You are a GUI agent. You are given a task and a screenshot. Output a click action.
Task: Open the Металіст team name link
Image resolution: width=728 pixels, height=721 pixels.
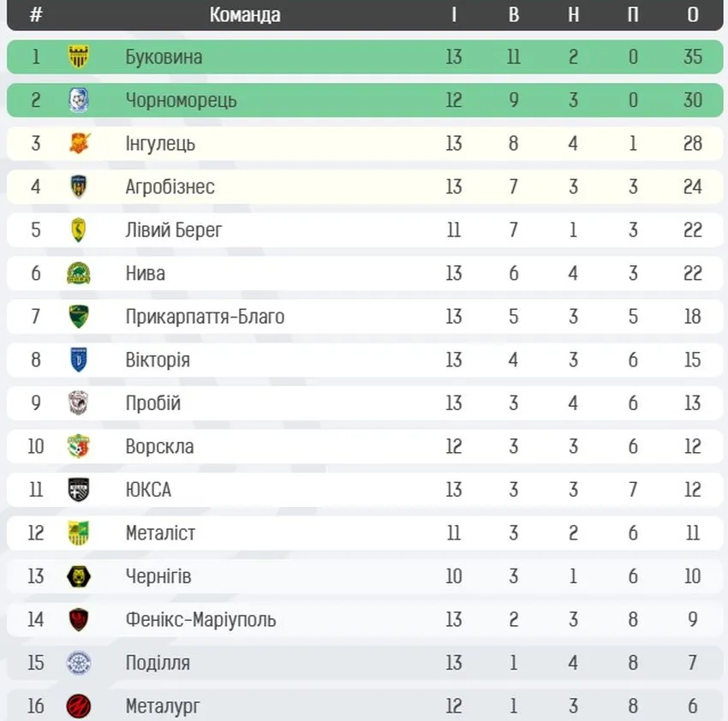click(160, 533)
